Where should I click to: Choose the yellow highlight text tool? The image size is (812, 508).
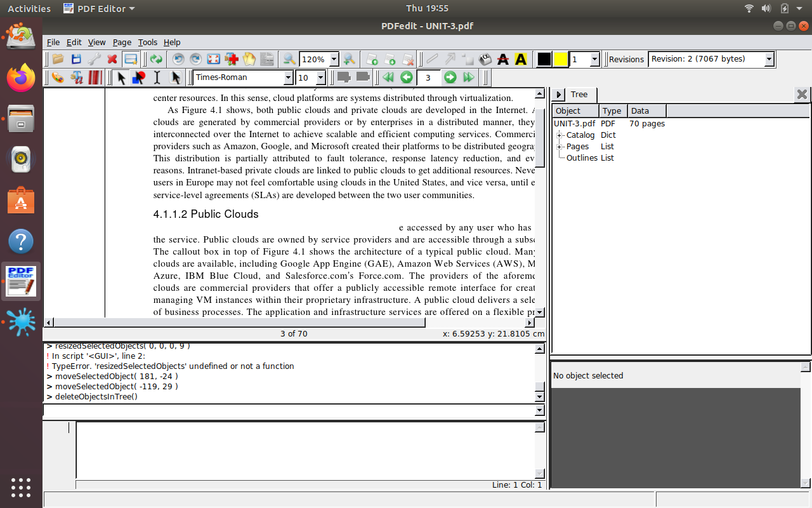[x=520, y=59]
